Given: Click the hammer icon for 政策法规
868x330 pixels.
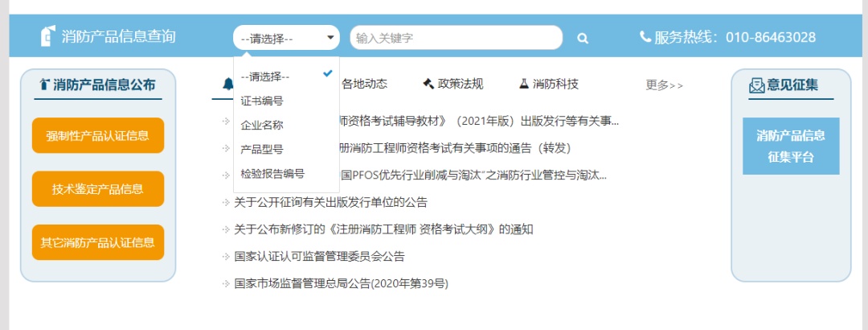Looking at the screenshot, I should coord(428,84).
